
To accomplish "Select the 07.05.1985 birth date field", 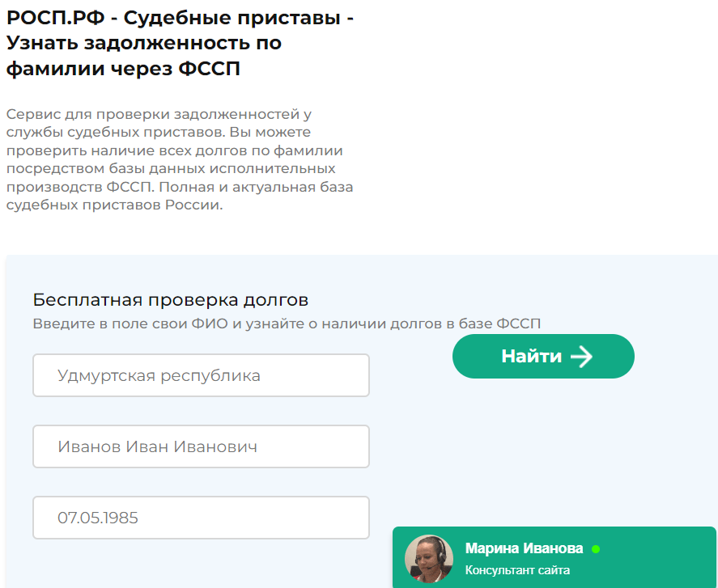I will coord(201,518).
